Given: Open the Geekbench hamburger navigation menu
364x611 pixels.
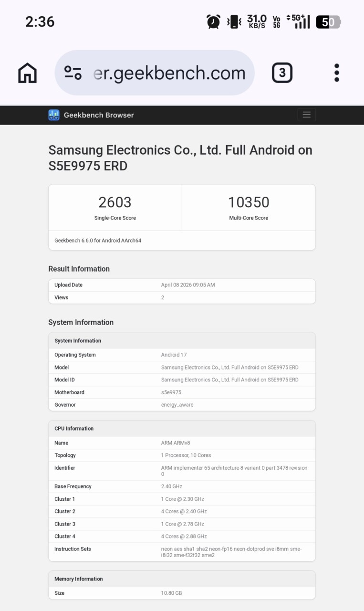Looking at the screenshot, I should click(x=306, y=115).
